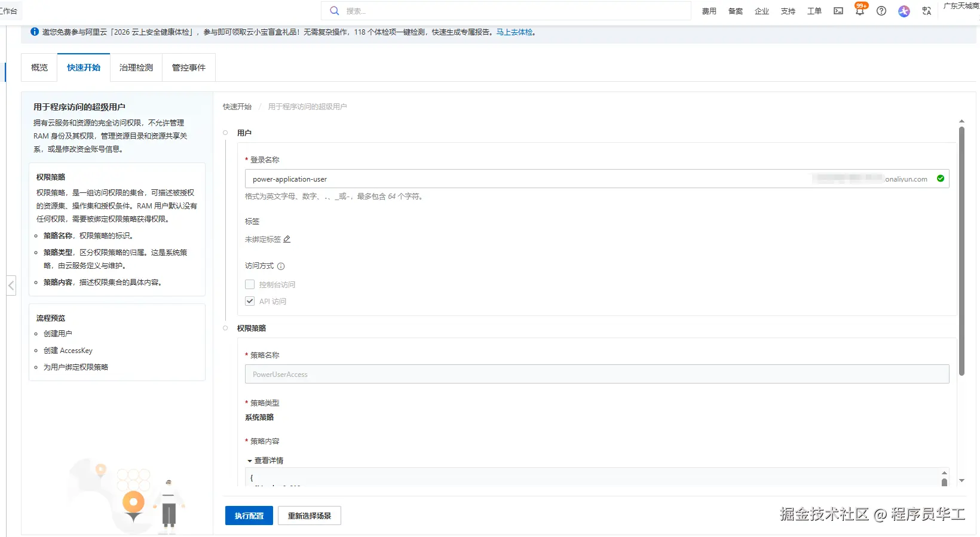
Task: Open the 工单 menu
Action: pyautogui.click(x=814, y=11)
